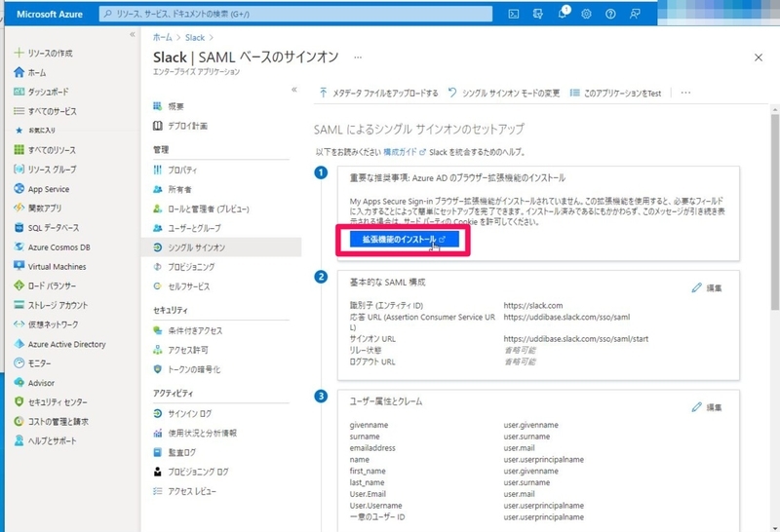This screenshot has width=780, height=532.
Task: Select 監査ログ in resource menu
Action: (x=175, y=452)
